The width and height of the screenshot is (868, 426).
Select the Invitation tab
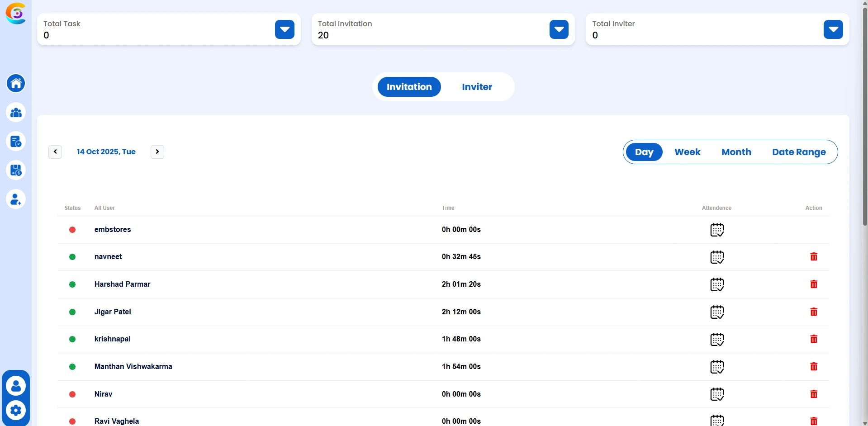pos(409,87)
